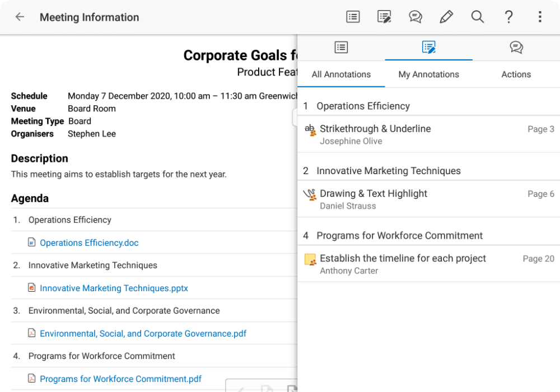Switch to comments panel tab icon

(x=516, y=48)
